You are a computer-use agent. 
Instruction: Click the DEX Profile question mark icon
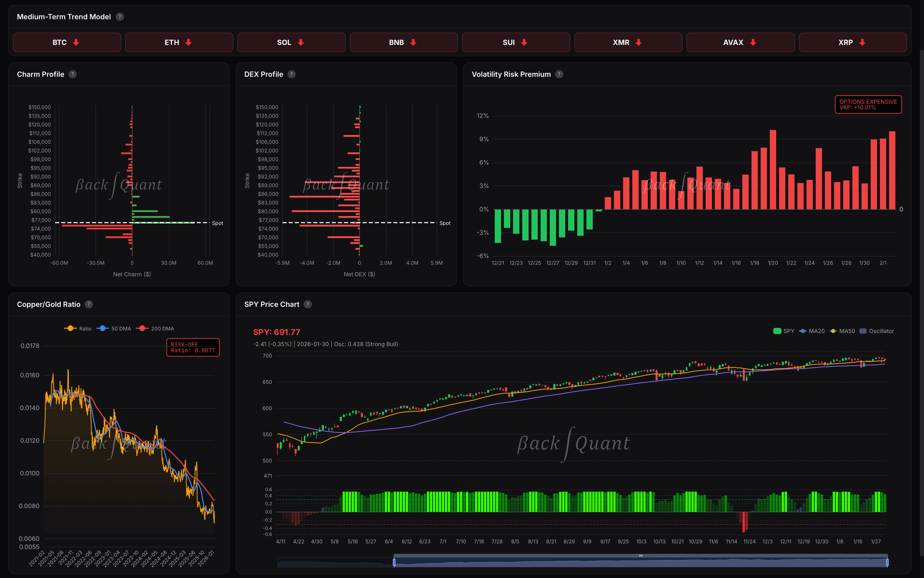[x=292, y=74]
